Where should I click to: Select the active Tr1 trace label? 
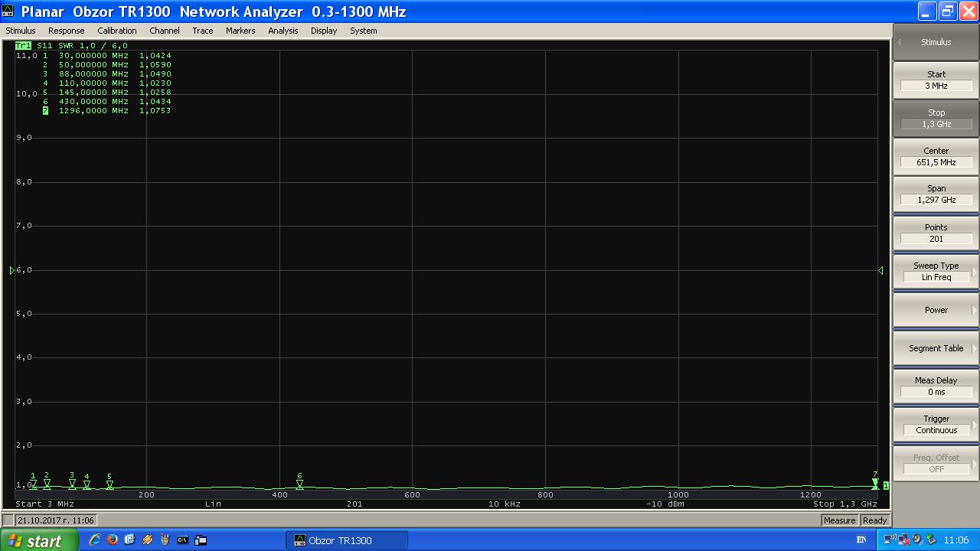pos(23,46)
